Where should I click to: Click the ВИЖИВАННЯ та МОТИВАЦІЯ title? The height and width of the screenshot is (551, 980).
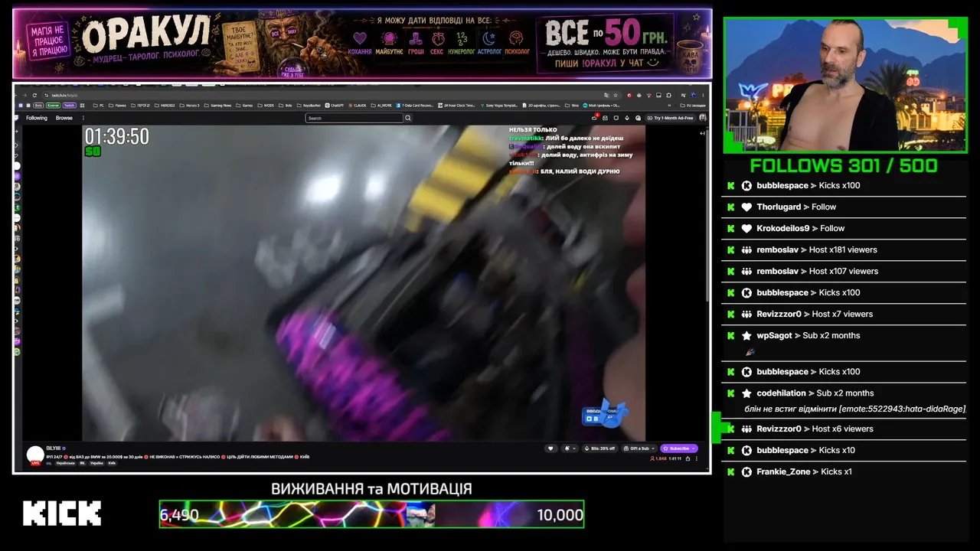coord(371,488)
